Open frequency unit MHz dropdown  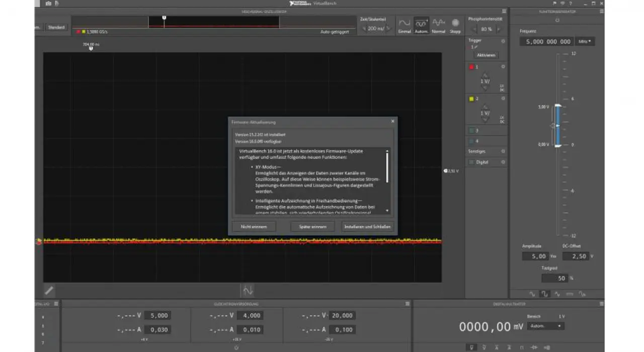585,41
